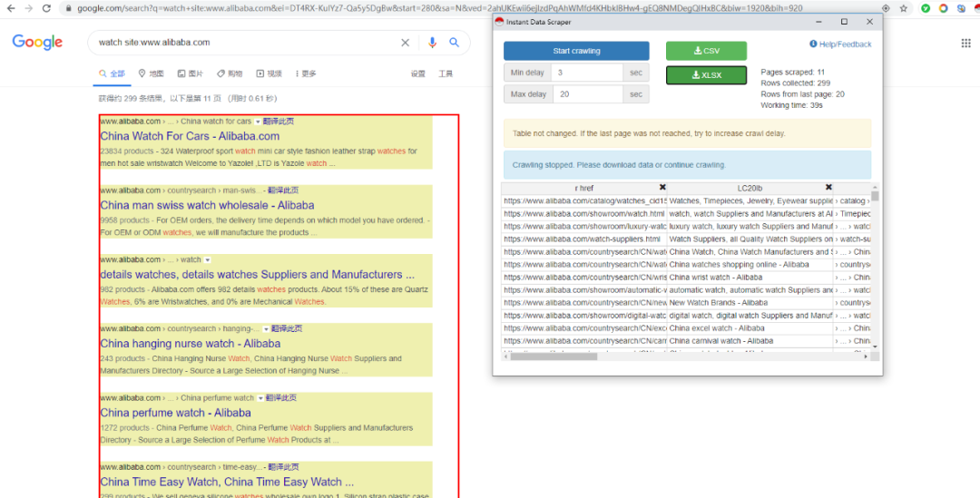Open the Google apps grid icon
Image resolution: width=980 pixels, height=498 pixels.
(x=966, y=44)
